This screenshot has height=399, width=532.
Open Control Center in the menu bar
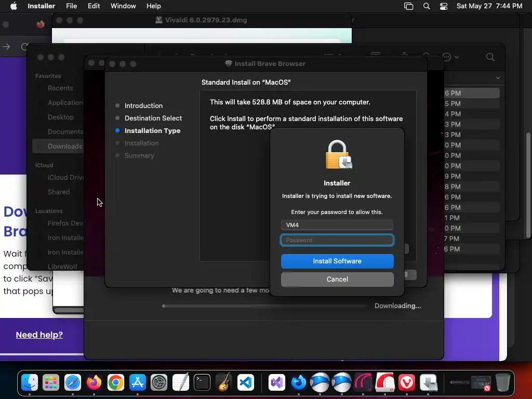(444, 6)
